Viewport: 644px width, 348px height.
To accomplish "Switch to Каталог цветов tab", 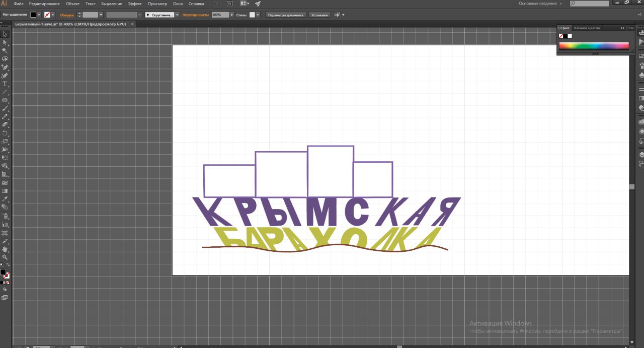I will [x=587, y=28].
